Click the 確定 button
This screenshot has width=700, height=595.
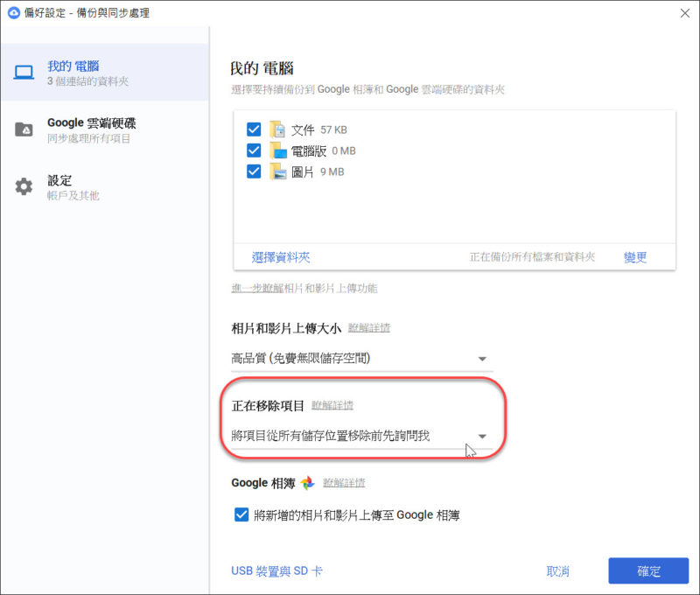[x=648, y=570]
